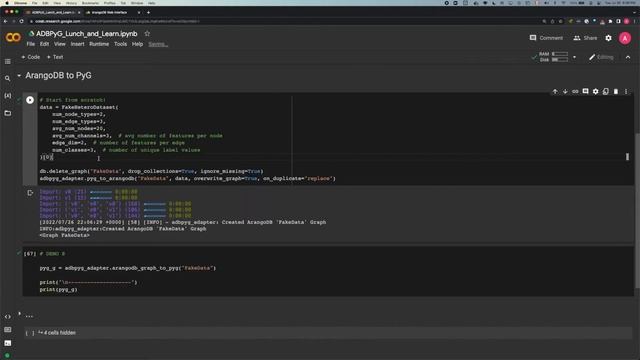Add a new Text cell
Viewport: 640px width, 360px height.
(x=55, y=57)
